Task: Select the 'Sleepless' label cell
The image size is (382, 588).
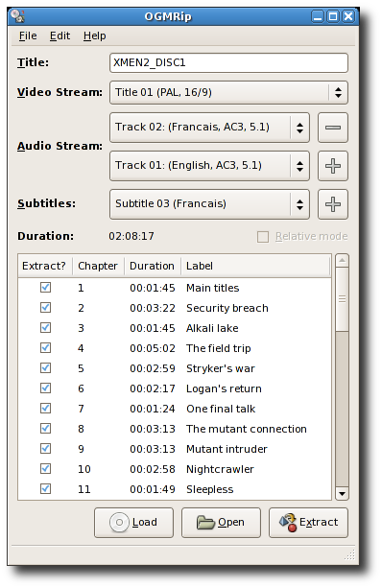Action: click(x=210, y=489)
